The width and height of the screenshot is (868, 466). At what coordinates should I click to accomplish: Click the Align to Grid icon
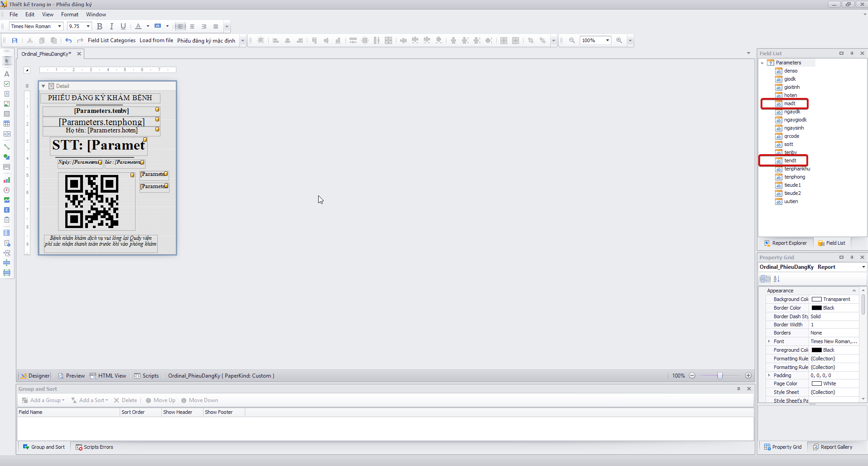coord(261,40)
